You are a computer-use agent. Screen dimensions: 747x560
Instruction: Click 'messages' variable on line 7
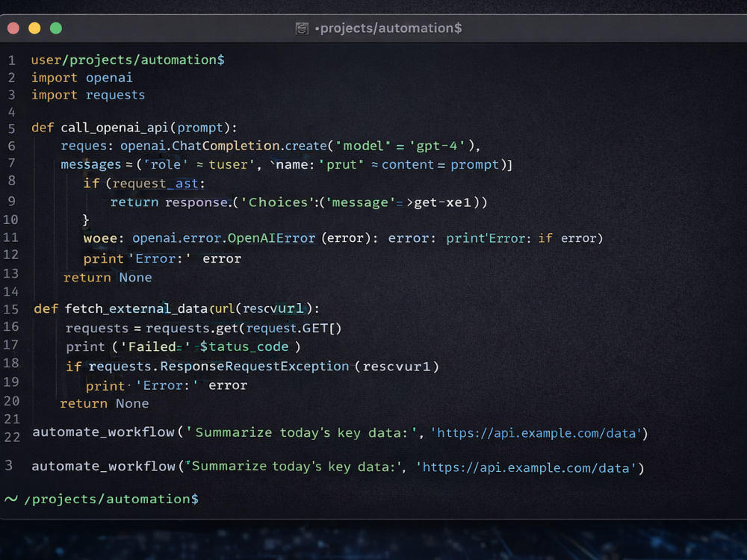[91, 165]
